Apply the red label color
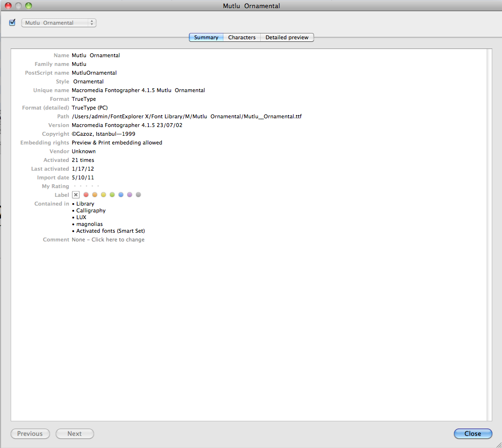 (86, 194)
